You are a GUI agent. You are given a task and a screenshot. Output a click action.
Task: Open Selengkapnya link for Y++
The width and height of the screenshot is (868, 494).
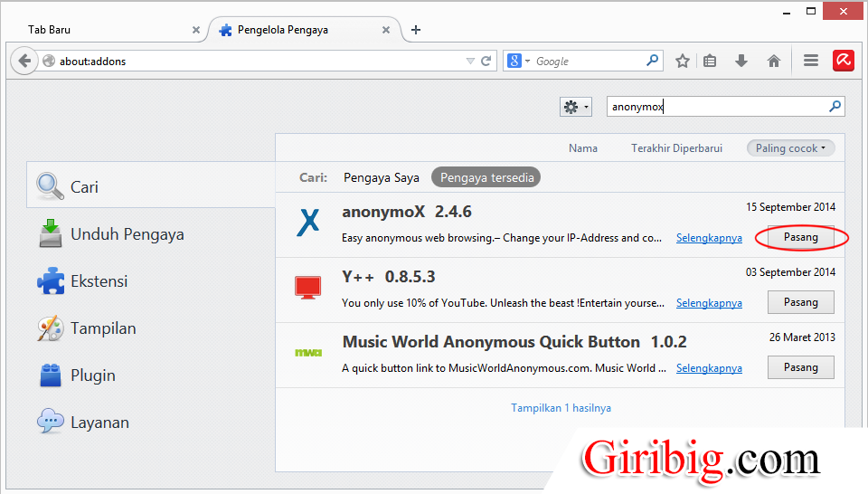(709, 303)
